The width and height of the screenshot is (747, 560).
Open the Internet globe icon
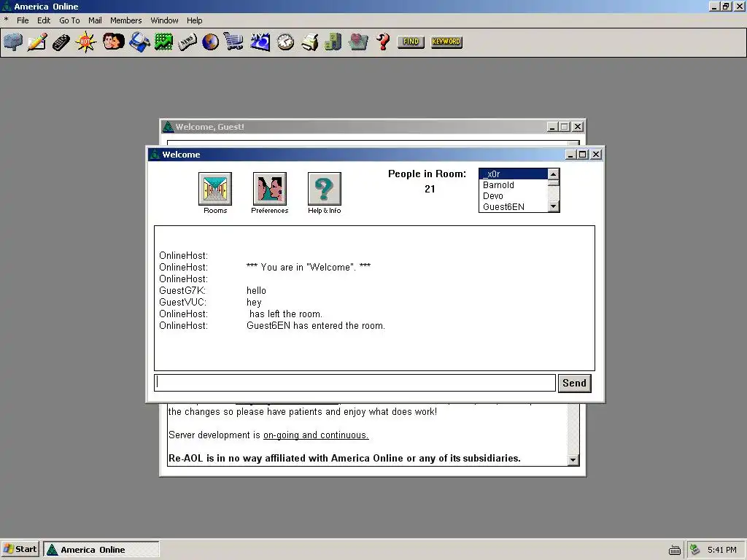click(210, 42)
